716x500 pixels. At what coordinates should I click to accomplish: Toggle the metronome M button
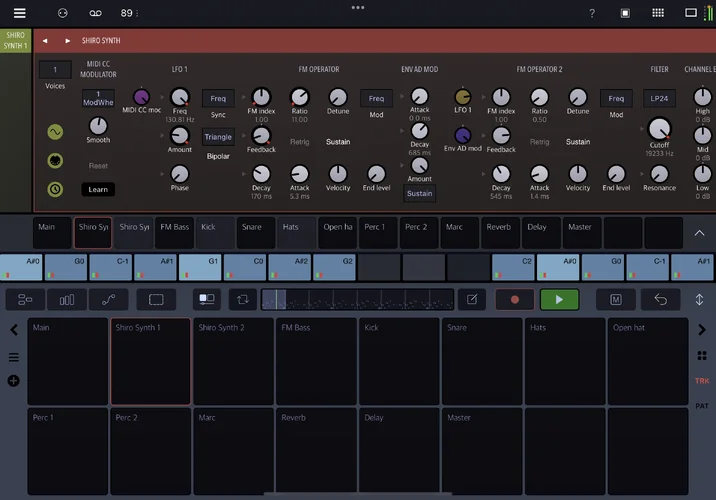(616, 299)
